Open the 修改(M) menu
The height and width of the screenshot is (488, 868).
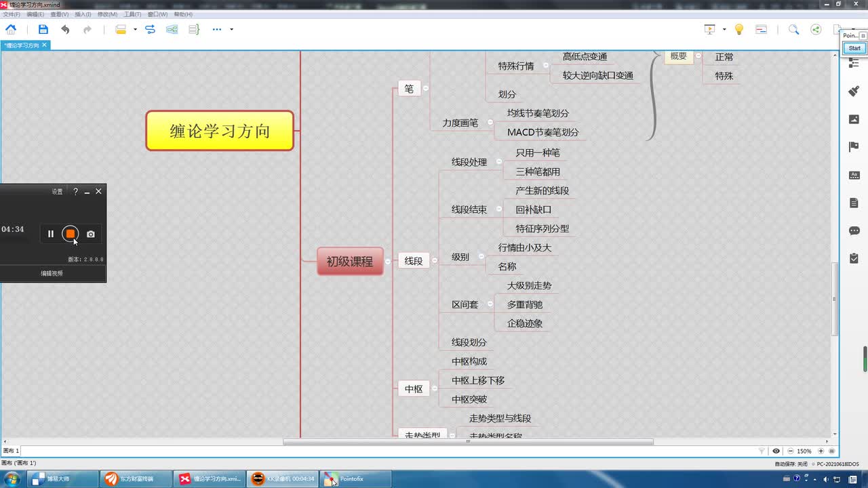tap(107, 14)
